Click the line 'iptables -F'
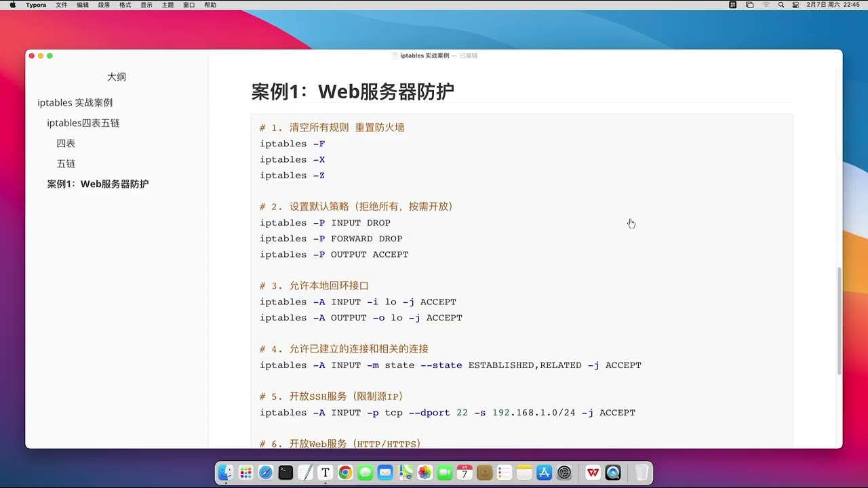This screenshot has width=868, height=488. tap(292, 144)
